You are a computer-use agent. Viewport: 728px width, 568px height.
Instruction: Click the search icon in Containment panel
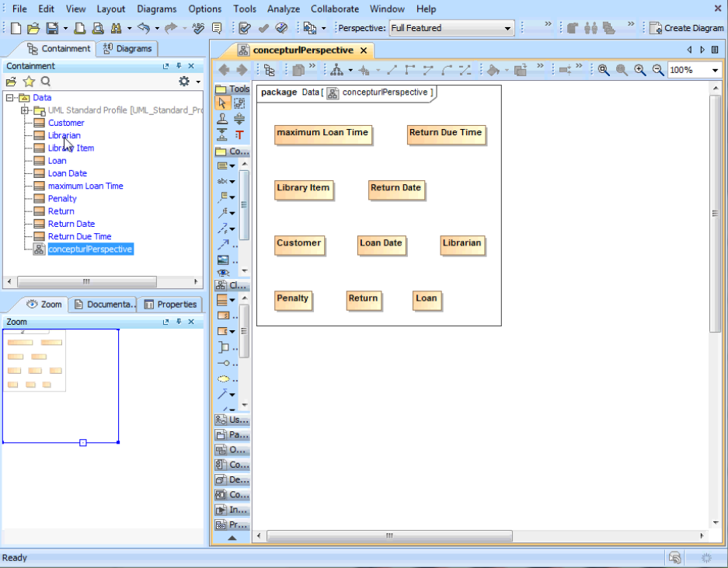[46, 82]
